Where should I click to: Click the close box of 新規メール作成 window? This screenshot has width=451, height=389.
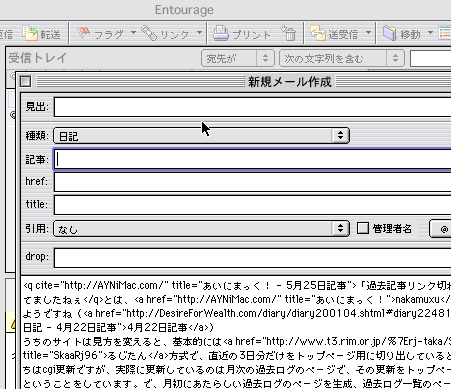click(26, 81)
